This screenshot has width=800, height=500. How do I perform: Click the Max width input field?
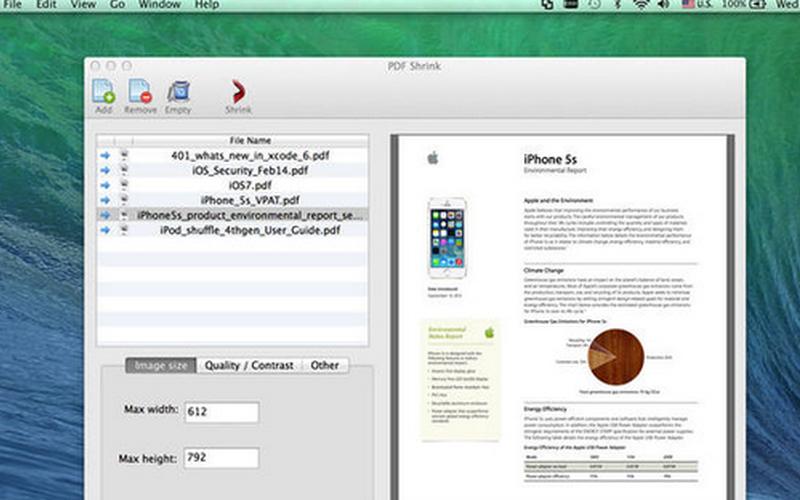pos(221,412)
